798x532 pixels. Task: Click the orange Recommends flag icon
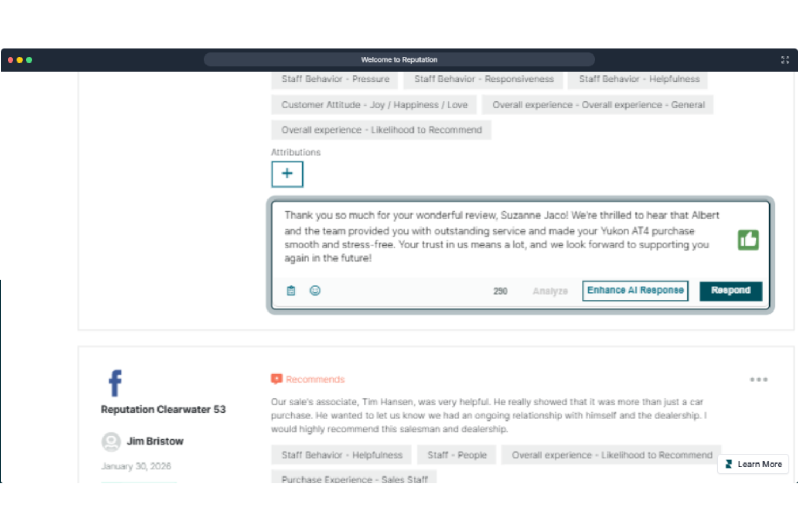coord(277,378)
